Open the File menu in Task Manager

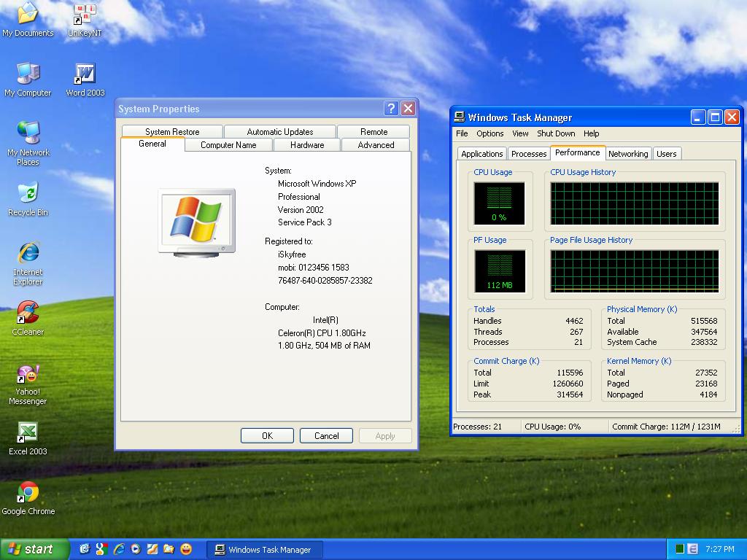click(462, 133)
